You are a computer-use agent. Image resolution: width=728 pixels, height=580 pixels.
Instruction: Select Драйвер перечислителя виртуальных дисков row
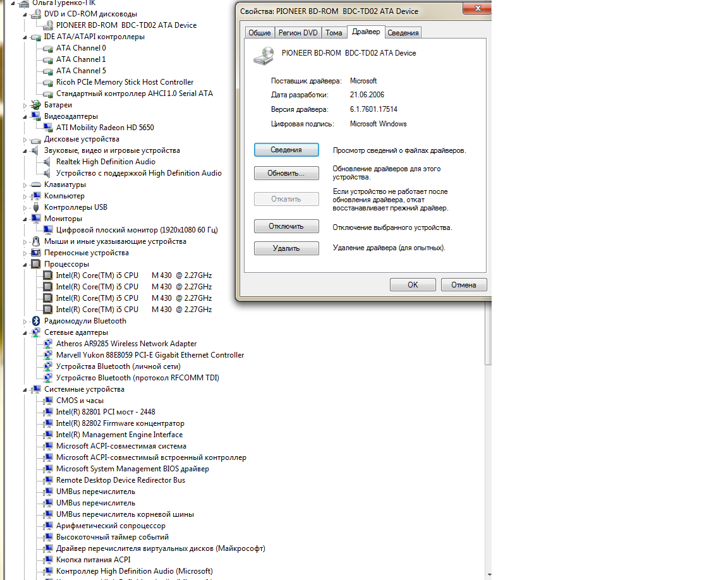point(161,548)
